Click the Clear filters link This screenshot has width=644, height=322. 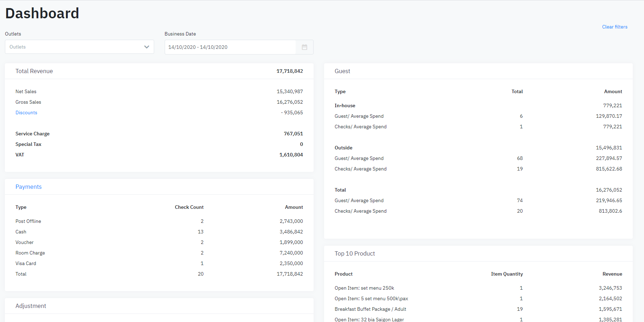615,27
